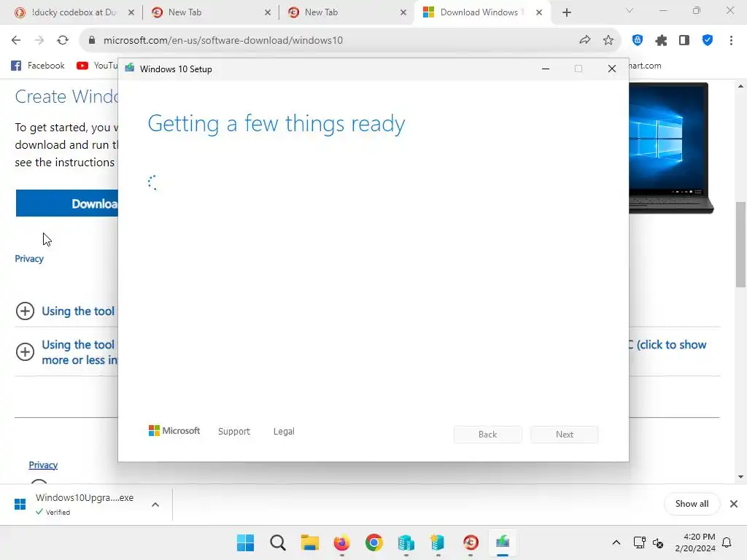Screen dimensions: 747x560
Task: Open Firefox from taskbar
Action: (x=341, y=542)
